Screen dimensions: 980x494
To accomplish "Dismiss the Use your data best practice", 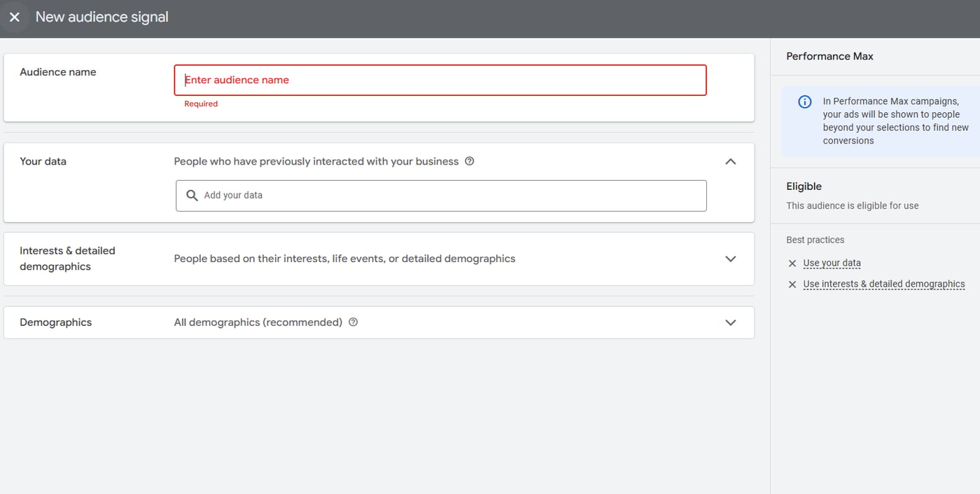I will pyautogui.click(x=792, y=263).
